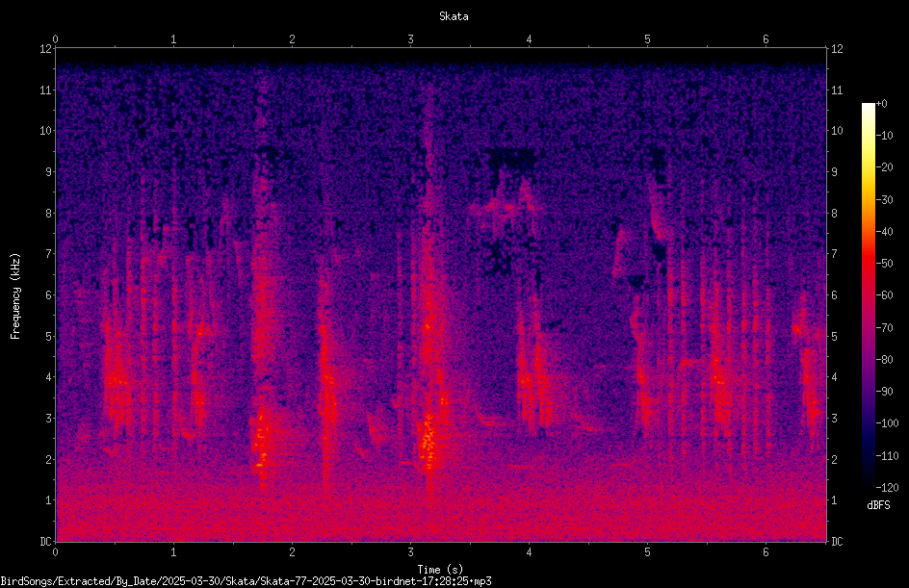This screenshot has width=909, height=588.
Task: Click "6" on the bottom time axis
Action: 766,552
